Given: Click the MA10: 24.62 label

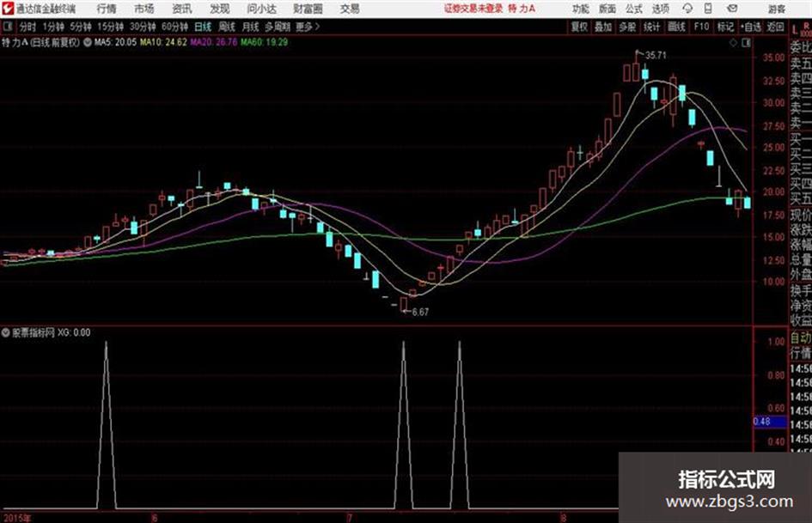Looking at the screenshot, I should [163, 42].
